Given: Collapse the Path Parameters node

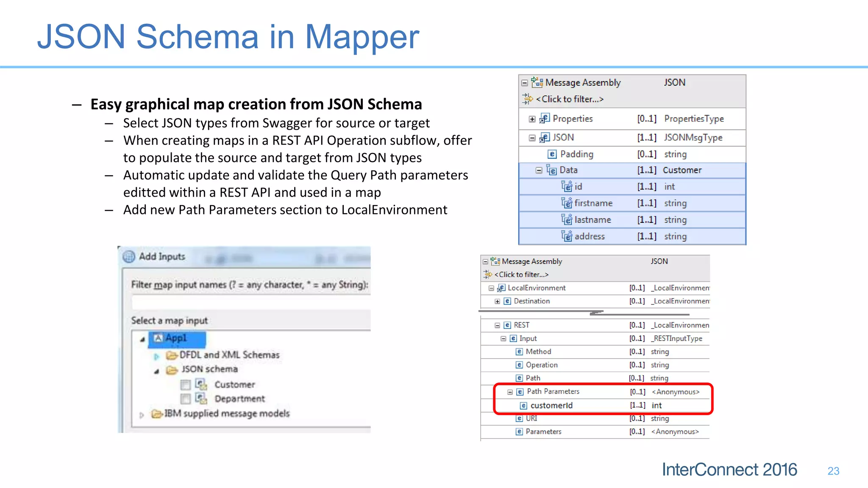Looking at the screenshot, I should pos(510,392).
